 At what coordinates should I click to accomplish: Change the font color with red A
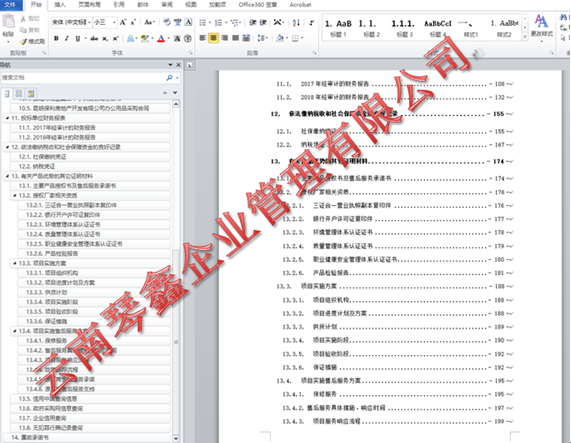click(x=161, y=39)
